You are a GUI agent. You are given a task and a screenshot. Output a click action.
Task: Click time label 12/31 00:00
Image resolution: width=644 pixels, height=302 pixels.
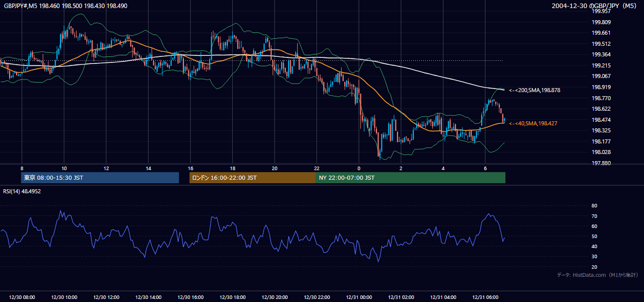(359, 297)
